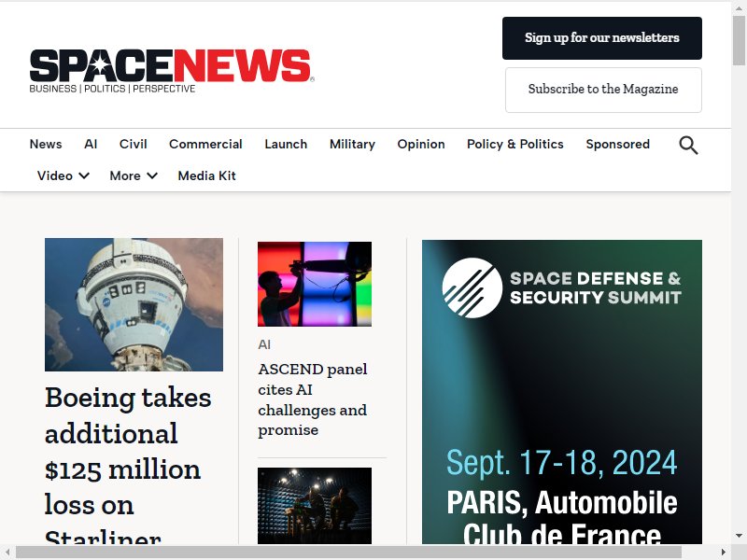Click the scroll left arrow

click(x=7, y=552)
